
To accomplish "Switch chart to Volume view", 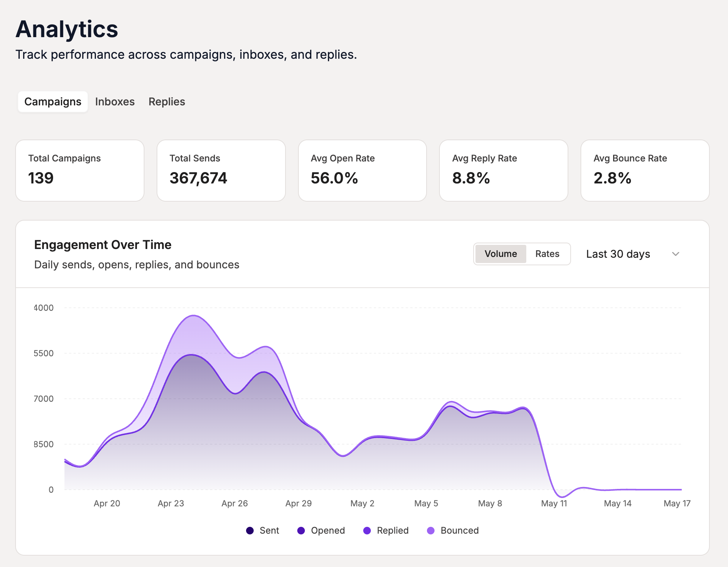I will 500,254.
